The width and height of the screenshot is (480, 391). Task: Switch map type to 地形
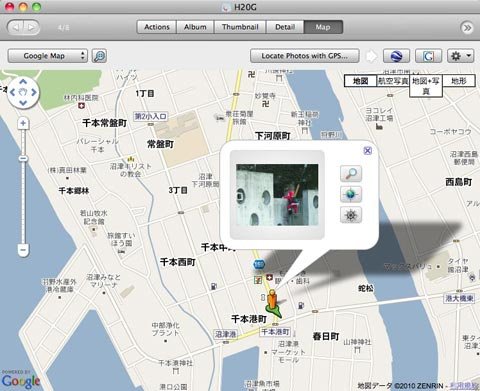pyautogui.click(x=459, y=81)
